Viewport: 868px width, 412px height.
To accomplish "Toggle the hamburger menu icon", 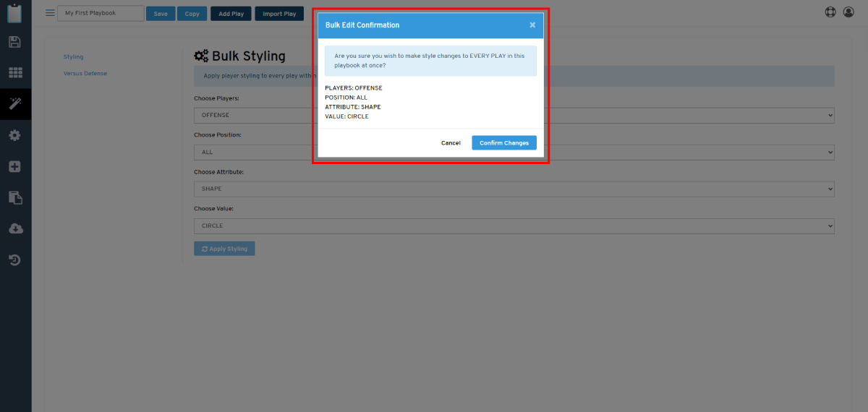I will point(50,13).
